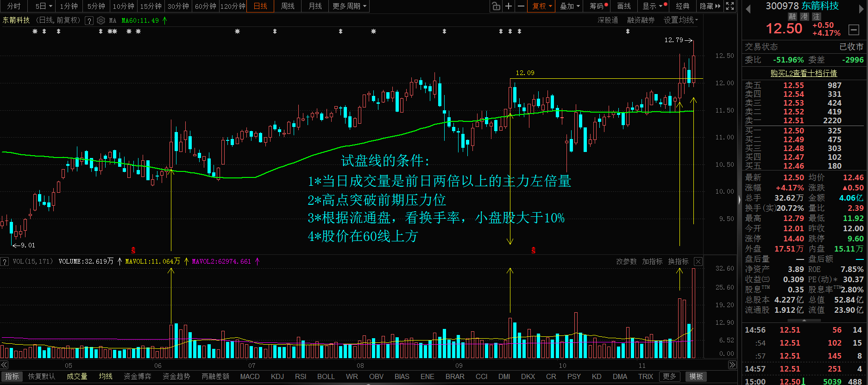
Task: Zoom out chart with minus icon
Action: 521,6
